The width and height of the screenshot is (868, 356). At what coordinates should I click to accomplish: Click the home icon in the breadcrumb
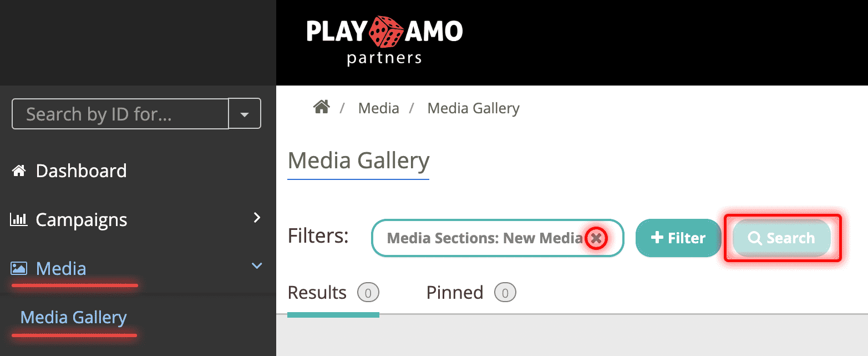pyautogui.click(x=322, y=107)
